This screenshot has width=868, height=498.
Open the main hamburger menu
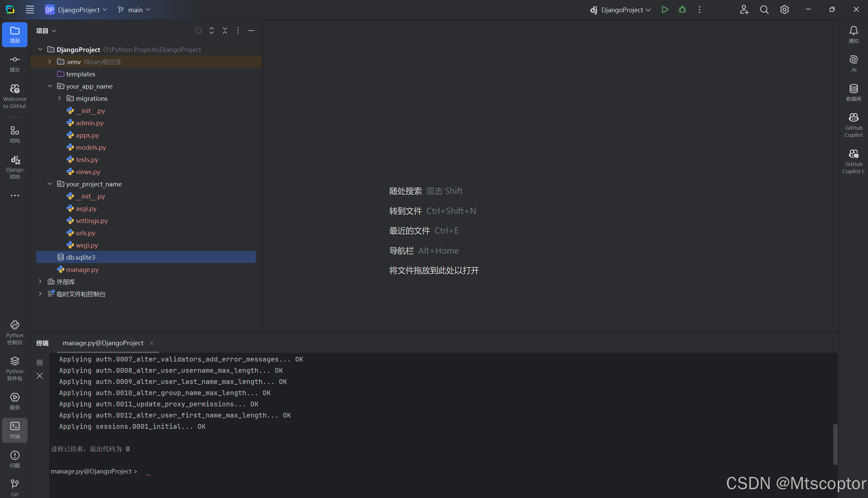pyautogui.click(x=30, y=10)
